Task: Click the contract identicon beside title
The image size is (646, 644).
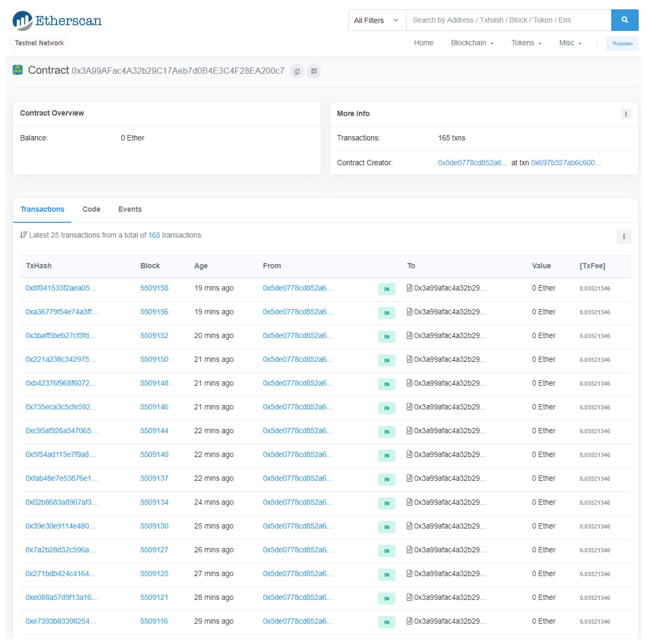Action: tap(18, 70)
